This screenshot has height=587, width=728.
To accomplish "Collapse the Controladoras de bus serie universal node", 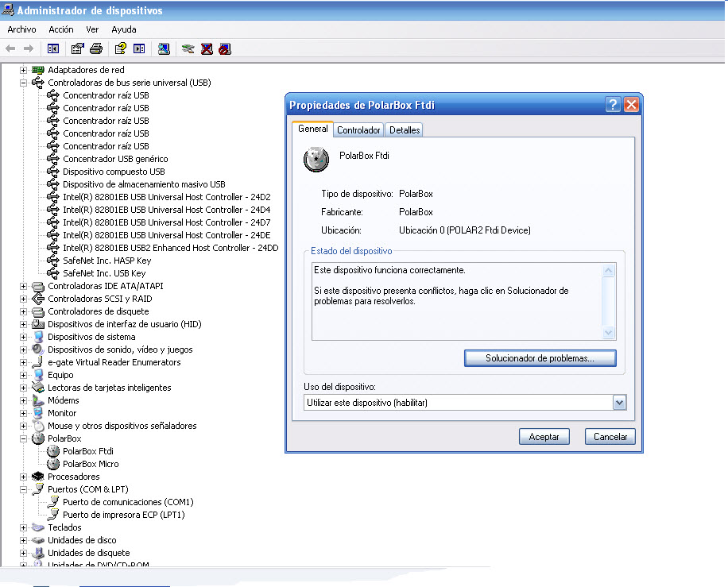I will tap(23, 83).
